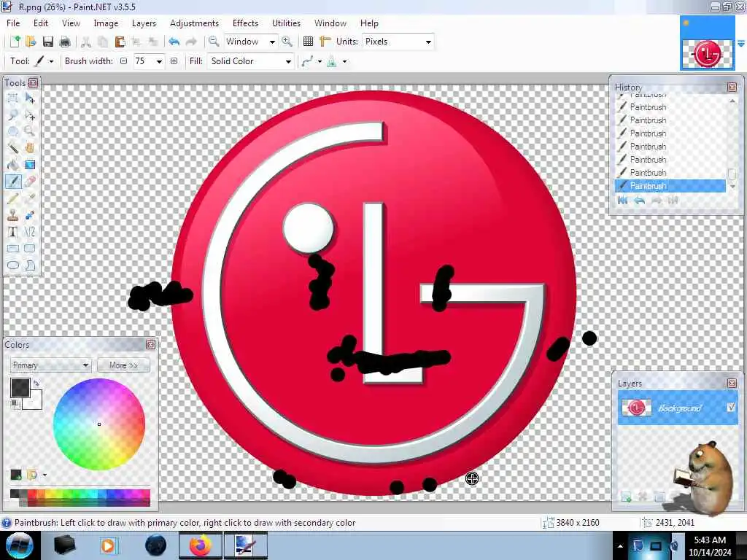The image size is (747, 560).
Task: Select the Ellipse Select tool
Action: click(x=13, y=132)
